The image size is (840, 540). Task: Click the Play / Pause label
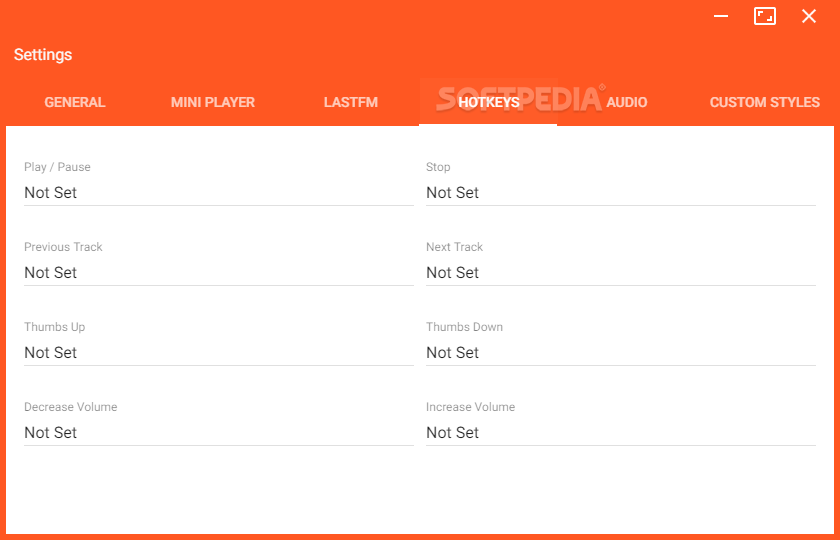click(57, 167)
